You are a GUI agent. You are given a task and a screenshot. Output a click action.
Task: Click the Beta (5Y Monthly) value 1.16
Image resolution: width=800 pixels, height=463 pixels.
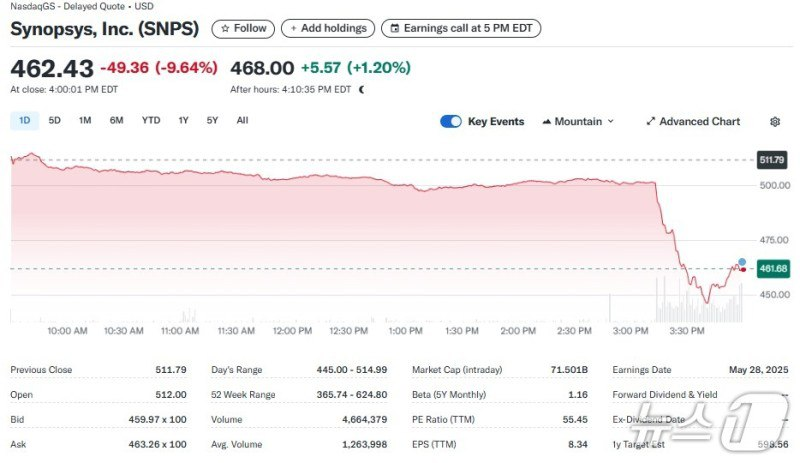578,395
